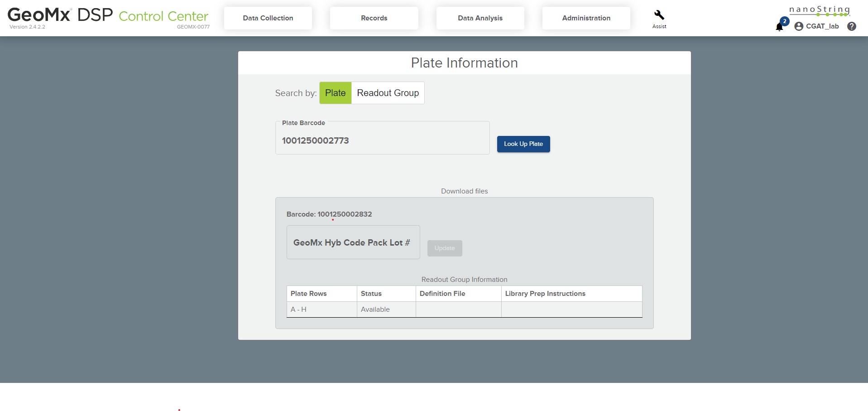Click the Version 2.4.2.2 text

click(27, 27)
